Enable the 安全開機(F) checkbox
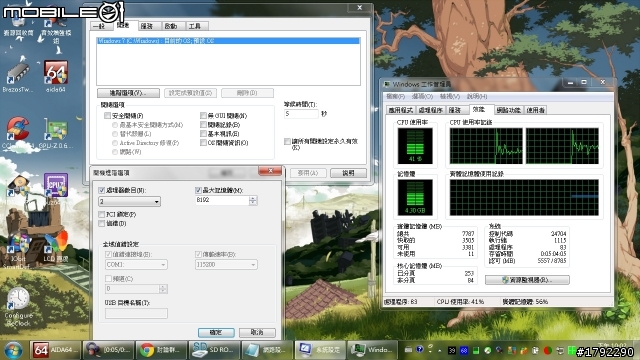This screenshot has height=360, width=640. 108,116
